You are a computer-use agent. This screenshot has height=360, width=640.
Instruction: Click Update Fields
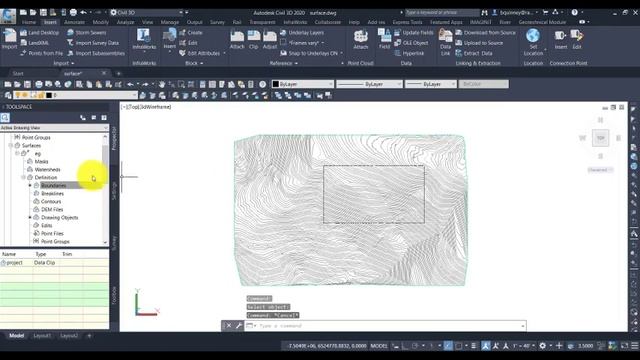pos(414,33)
